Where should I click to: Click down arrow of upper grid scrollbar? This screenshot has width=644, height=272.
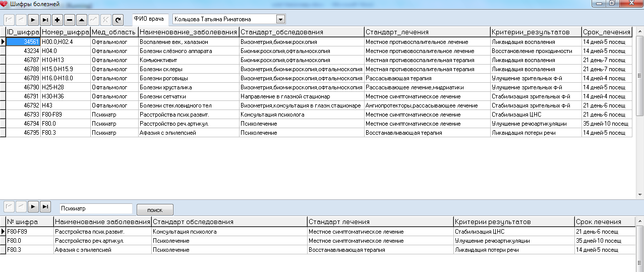[640, 194]
